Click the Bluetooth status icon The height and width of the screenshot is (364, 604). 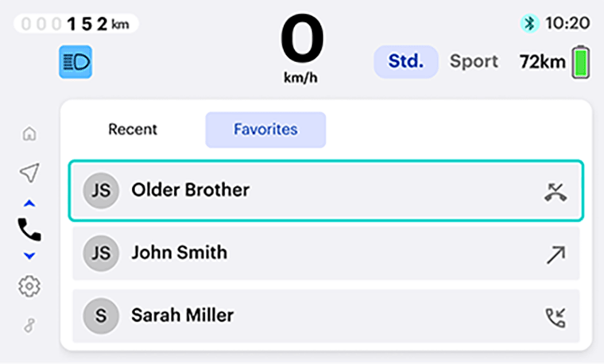tap(529, 24)
